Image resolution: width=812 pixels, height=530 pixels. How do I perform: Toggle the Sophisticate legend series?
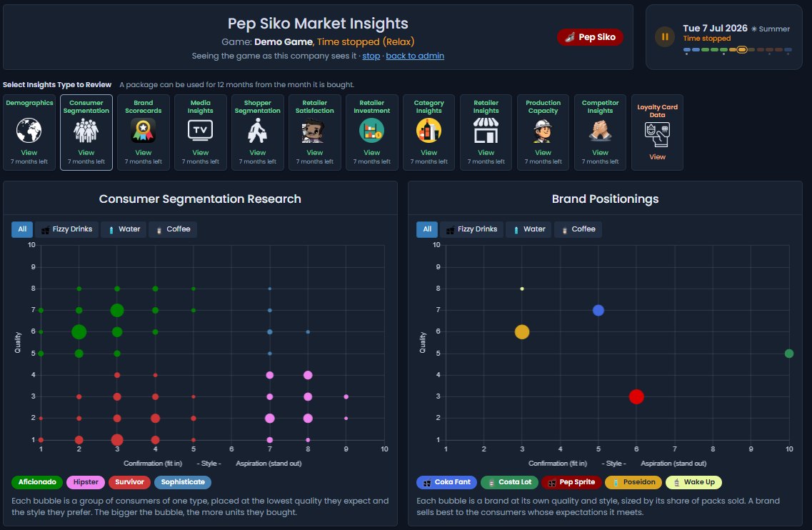pyautogui.click(x=183, y=482)
